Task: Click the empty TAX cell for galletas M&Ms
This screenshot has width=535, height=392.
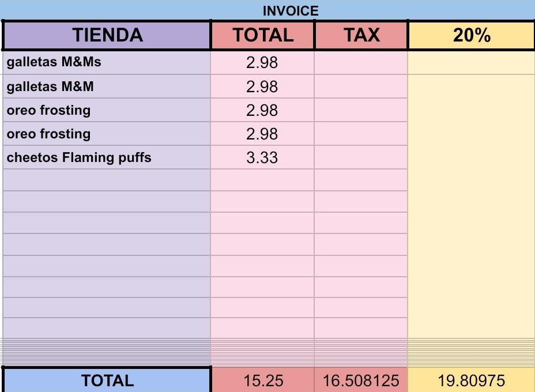Action: (x=361, y=62)
